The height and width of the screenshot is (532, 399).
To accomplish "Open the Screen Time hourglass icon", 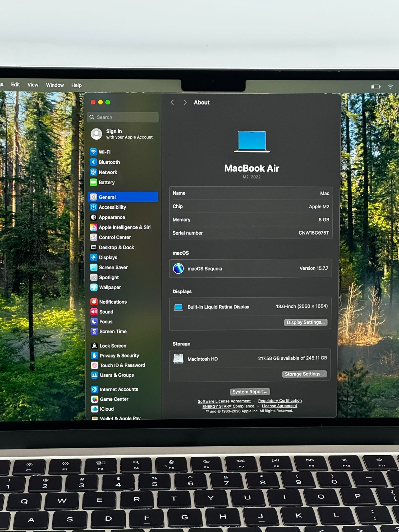I will click(x=94, y=332).
